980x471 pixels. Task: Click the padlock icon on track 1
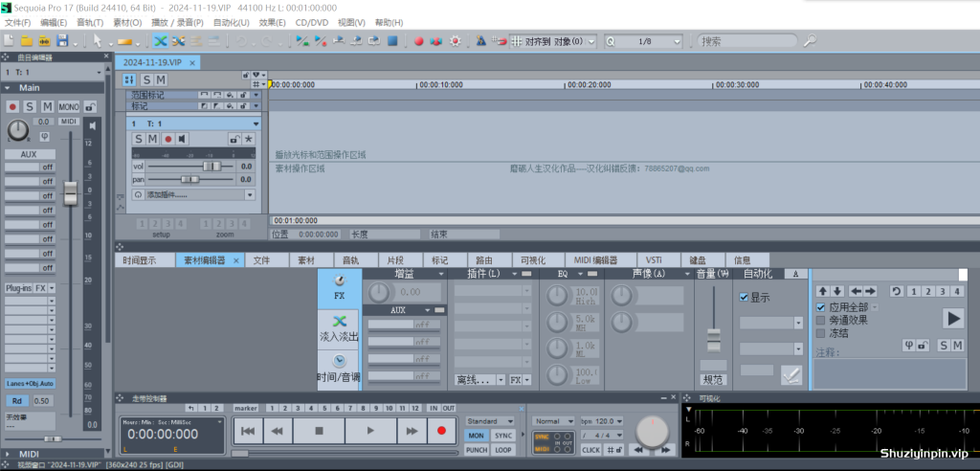pyautogui.click(x=234, y=138)
